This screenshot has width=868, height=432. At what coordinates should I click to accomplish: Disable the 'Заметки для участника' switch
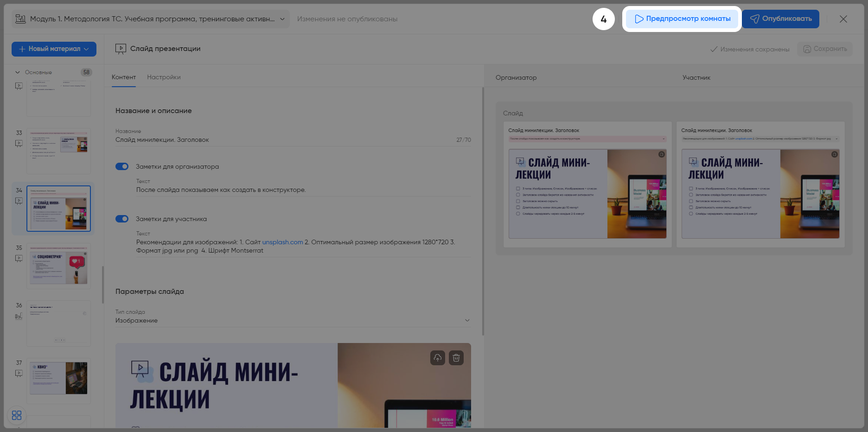click(122, 219)
